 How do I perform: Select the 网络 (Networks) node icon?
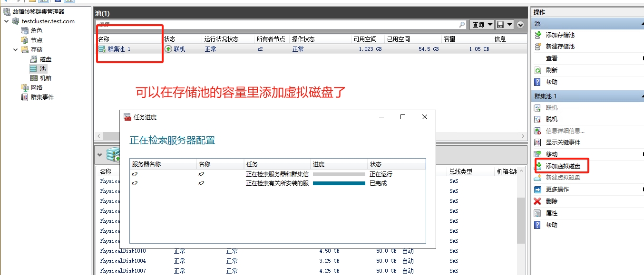24,87
